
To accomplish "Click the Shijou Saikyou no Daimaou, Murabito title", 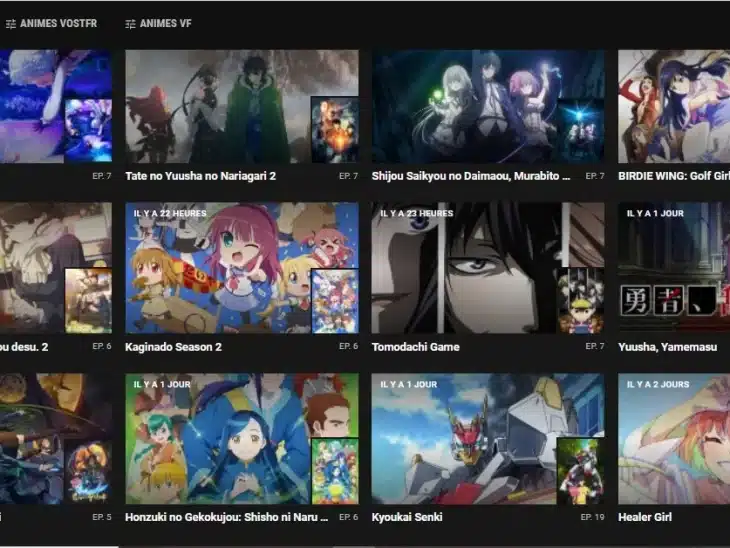I will (471, 176).
